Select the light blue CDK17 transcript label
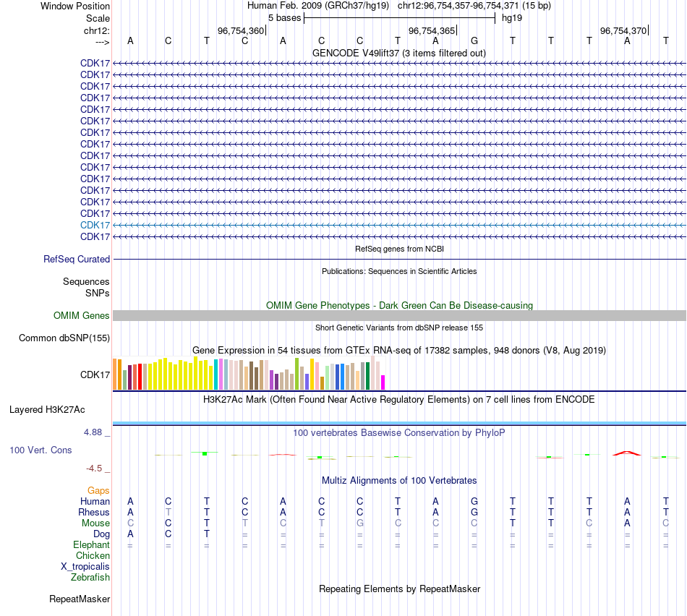This screenshot has height=616, width=687. point(95,225)
